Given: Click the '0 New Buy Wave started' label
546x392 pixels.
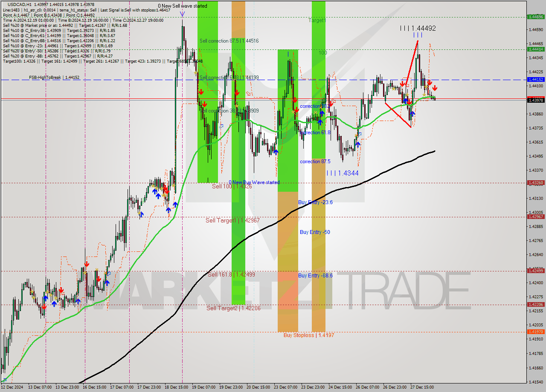Looking at the screenshot, I should (x=254, y=182).
